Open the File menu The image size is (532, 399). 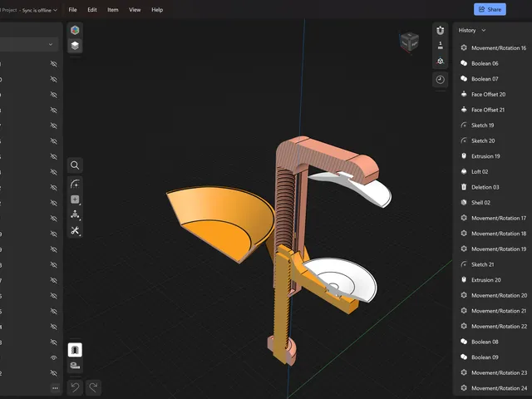[72, 10]
